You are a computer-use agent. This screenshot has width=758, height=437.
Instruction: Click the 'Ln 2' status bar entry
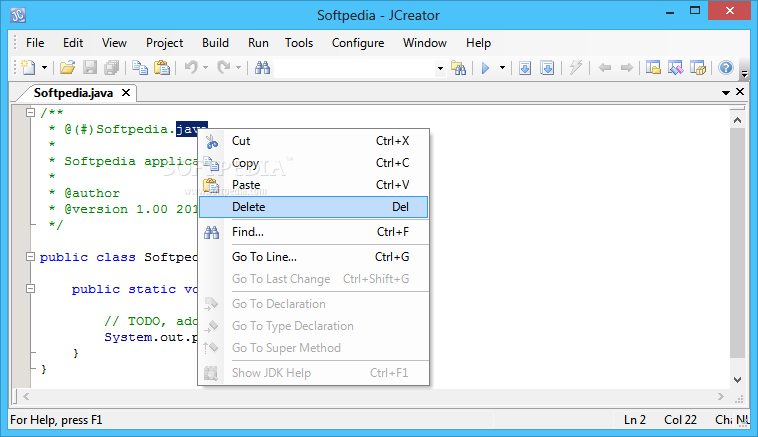(635, 420)
